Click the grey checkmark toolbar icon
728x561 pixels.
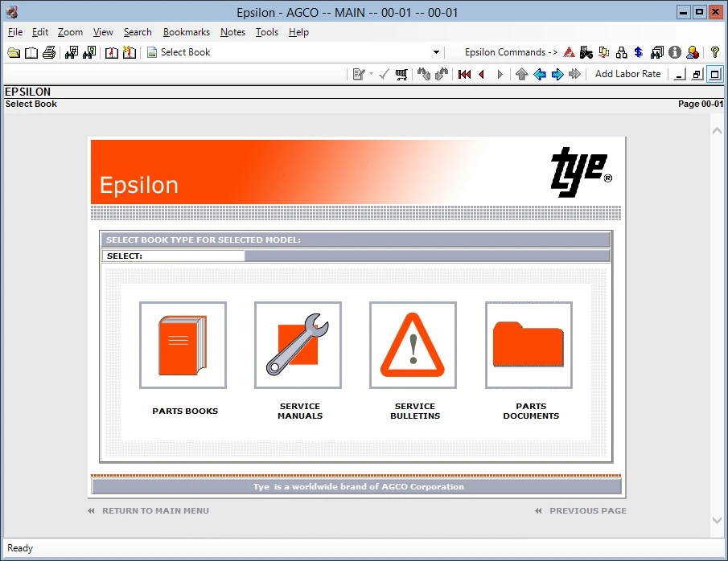pyautogui.click(x=384, y=74)
